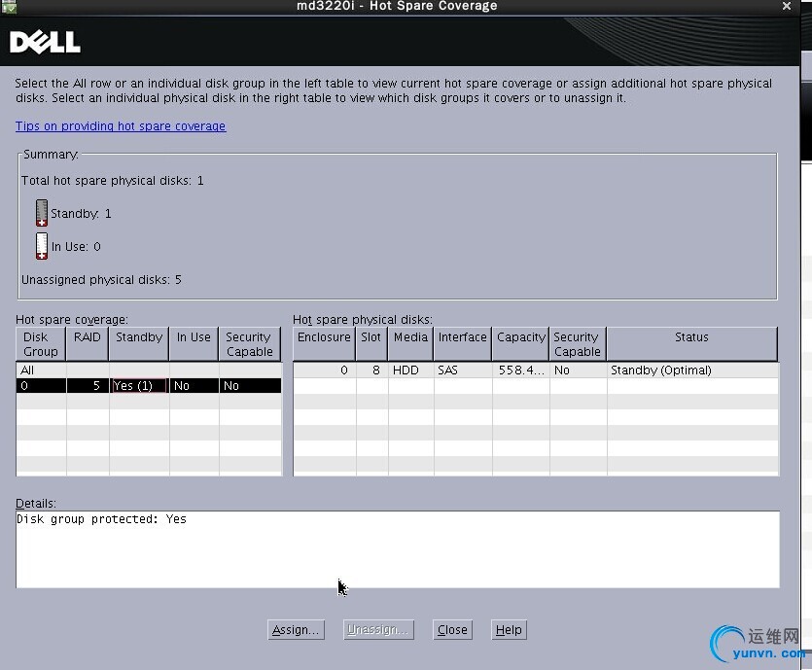Click Security Capable No cell for group 0
Screen dimensions: 812x670
click(250, 386)
